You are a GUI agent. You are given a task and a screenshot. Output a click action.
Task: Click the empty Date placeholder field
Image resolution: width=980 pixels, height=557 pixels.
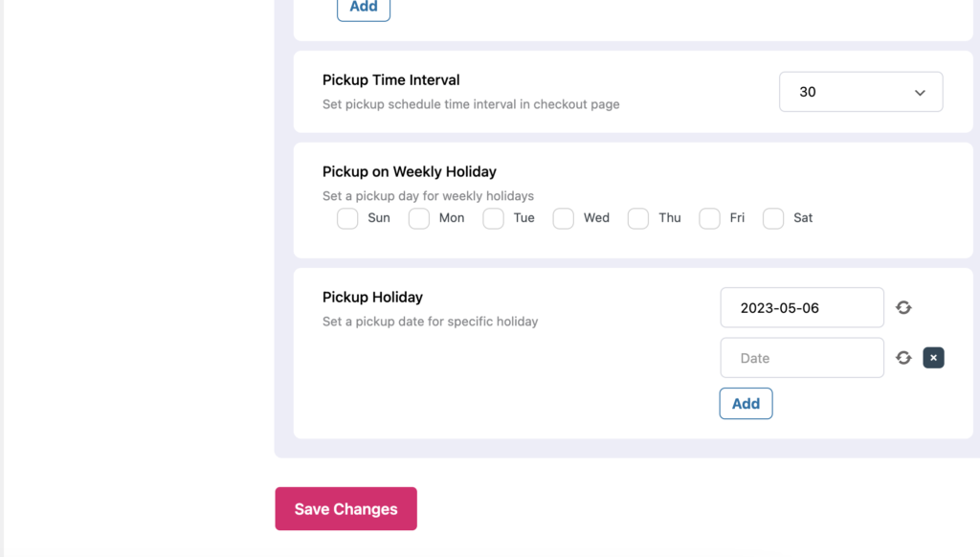(801, 358)
